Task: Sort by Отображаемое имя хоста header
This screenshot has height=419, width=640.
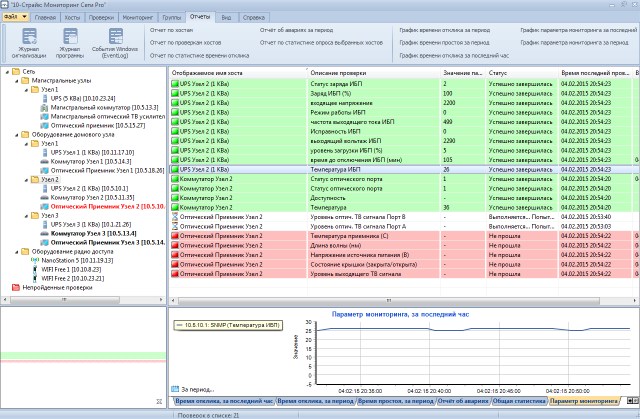Action: click(x=238, y=73)
